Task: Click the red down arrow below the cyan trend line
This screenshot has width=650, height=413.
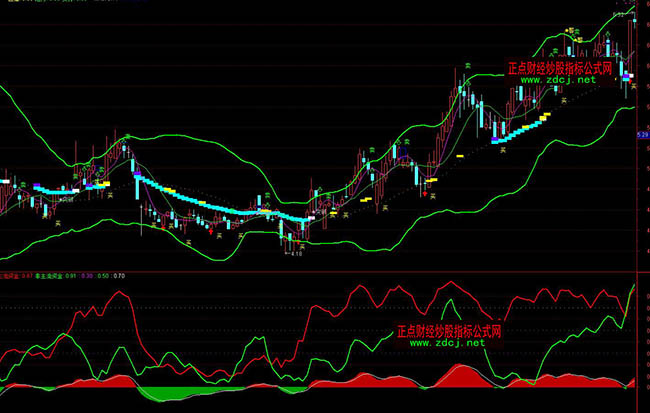Action: (x=212, y=228)
